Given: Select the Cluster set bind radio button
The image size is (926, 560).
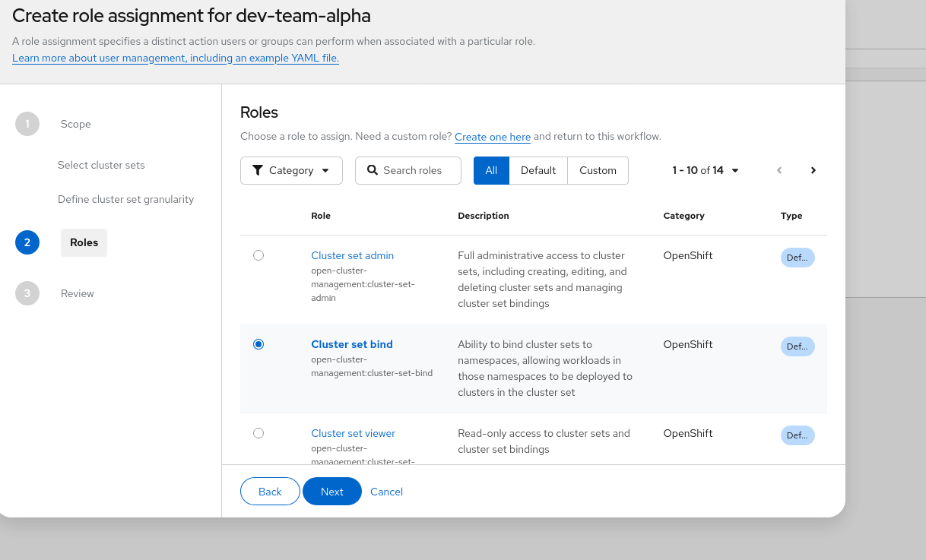Looking at the screenshot, I should coord(258,344).
